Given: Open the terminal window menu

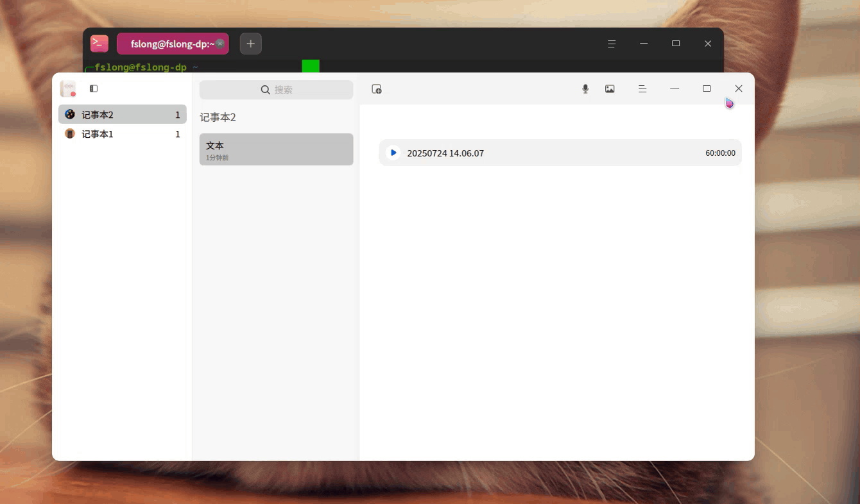Looking at the screenshot, I should [612, 44].
